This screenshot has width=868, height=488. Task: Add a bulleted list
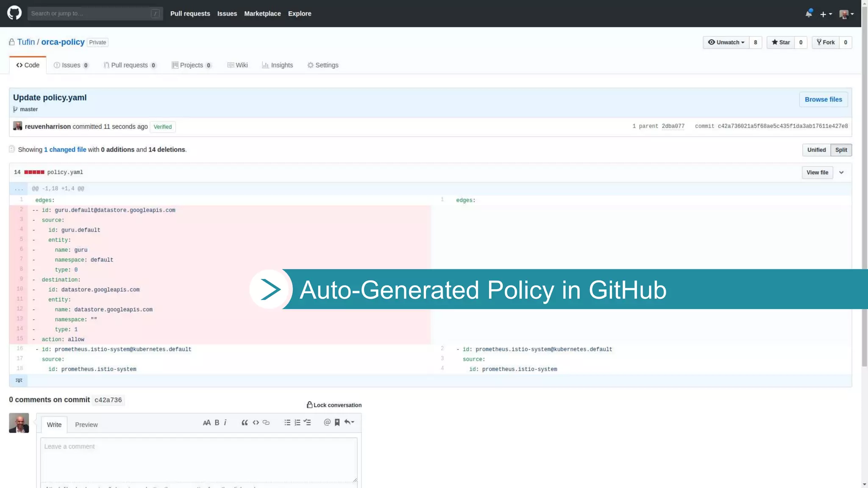pos(287,423)
